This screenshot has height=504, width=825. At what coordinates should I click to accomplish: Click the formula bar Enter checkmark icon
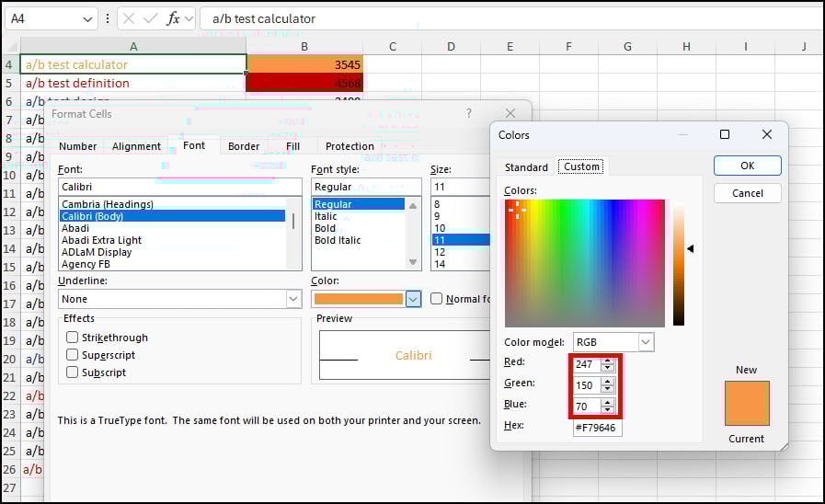pyautogui.click(x=151, y=19)
